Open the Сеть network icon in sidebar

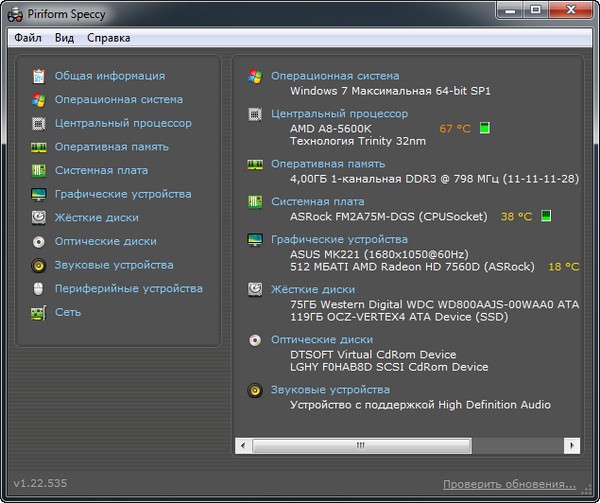pyautogui.click(x=38, y=313)
